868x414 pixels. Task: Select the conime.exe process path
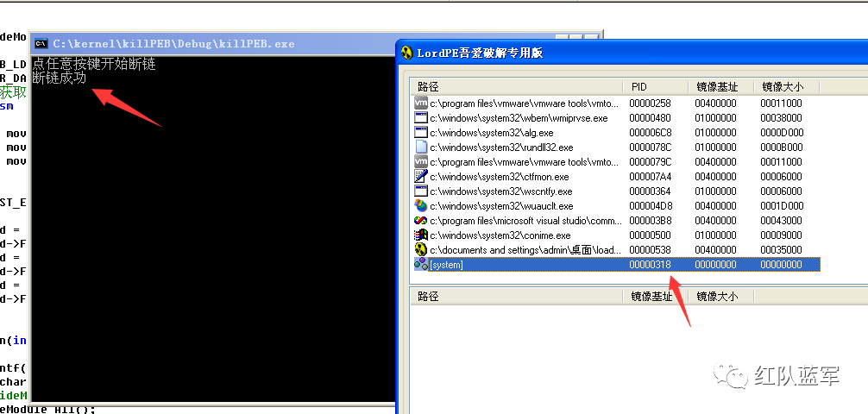[500, 235]
